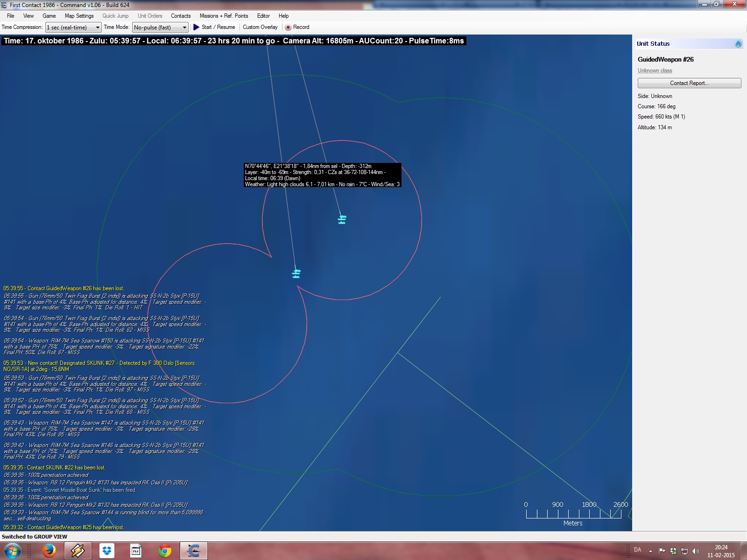Select the upper ship unit on the map
The height and width of the screenshot is (560, 747).
(342, 219)
